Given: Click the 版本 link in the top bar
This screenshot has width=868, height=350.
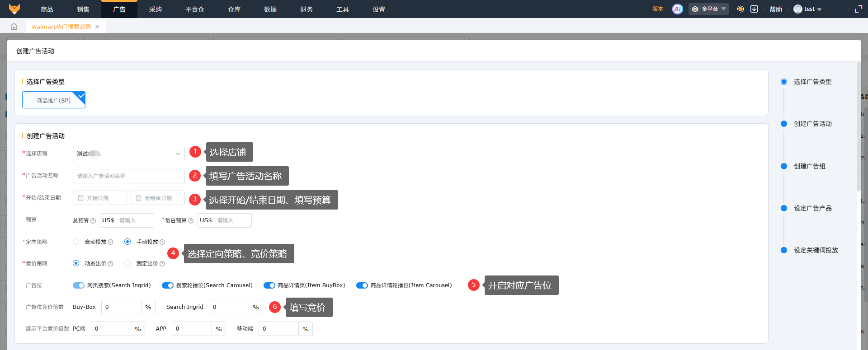Looking at the screenshot, I should (x=658, y=9).
